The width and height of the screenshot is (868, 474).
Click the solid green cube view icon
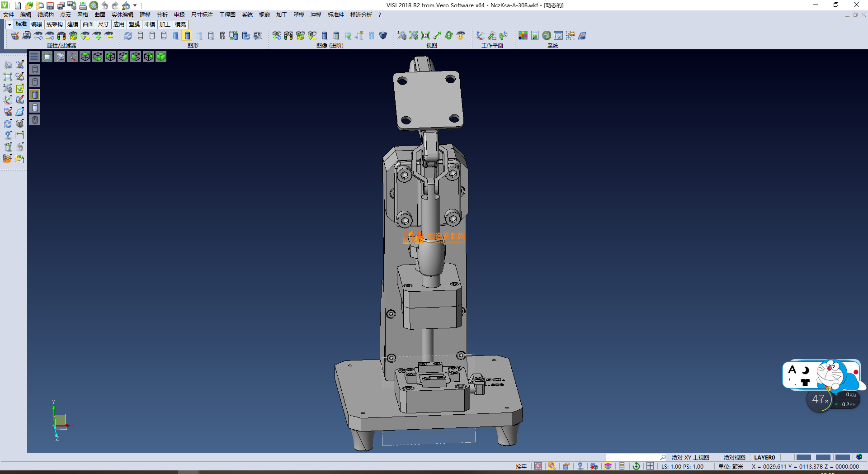(x=161, y=57)
